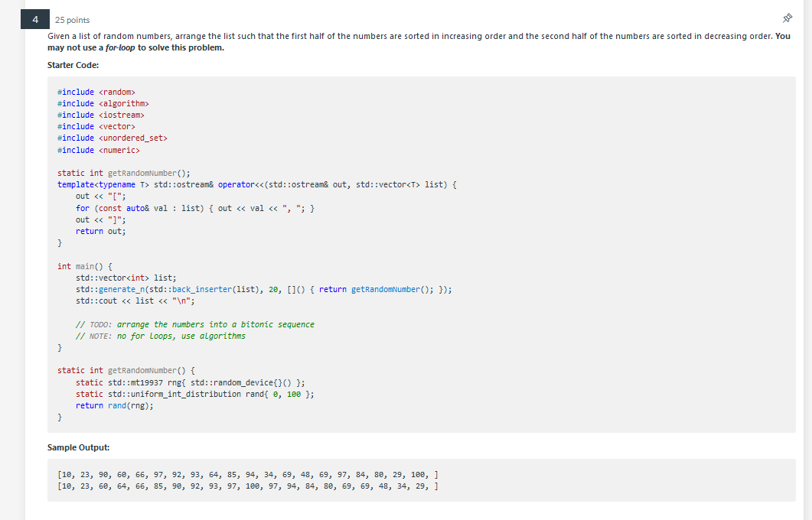Click the 'static std::mt19937 rng' line
Viewport: 812px width, 520px height.
pos(191,383)
